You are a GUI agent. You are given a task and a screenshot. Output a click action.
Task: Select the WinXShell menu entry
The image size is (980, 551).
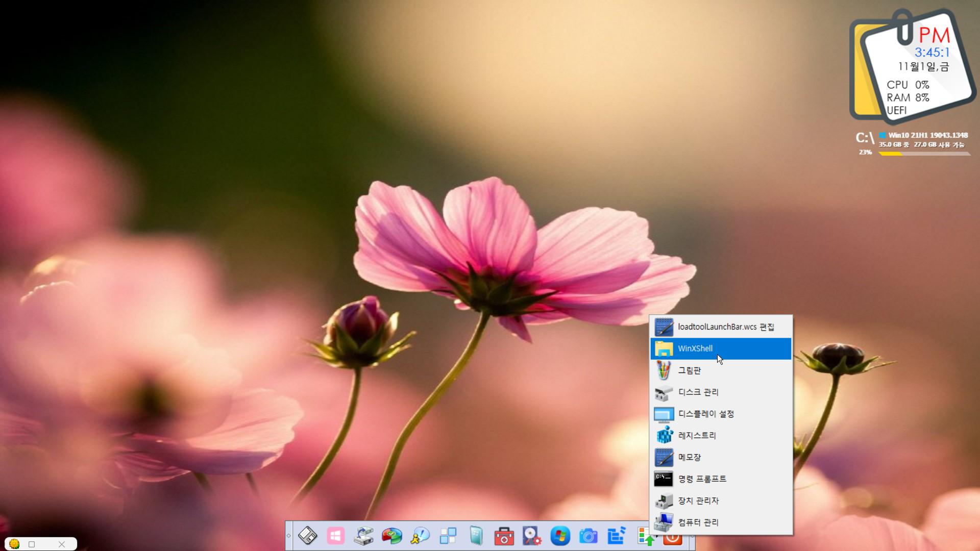[x=721, y=348]
